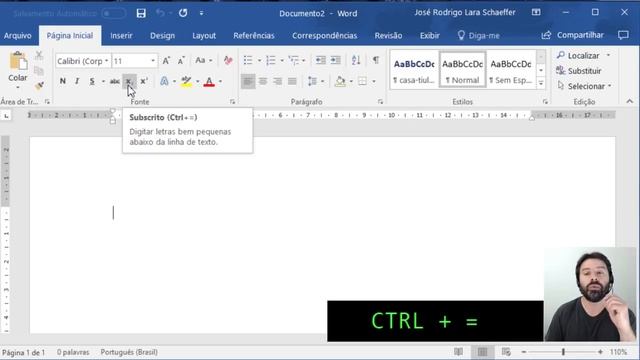Select the Sem Esp... style
This screenshot has height=360, width=640.
(x=511, y=69)
